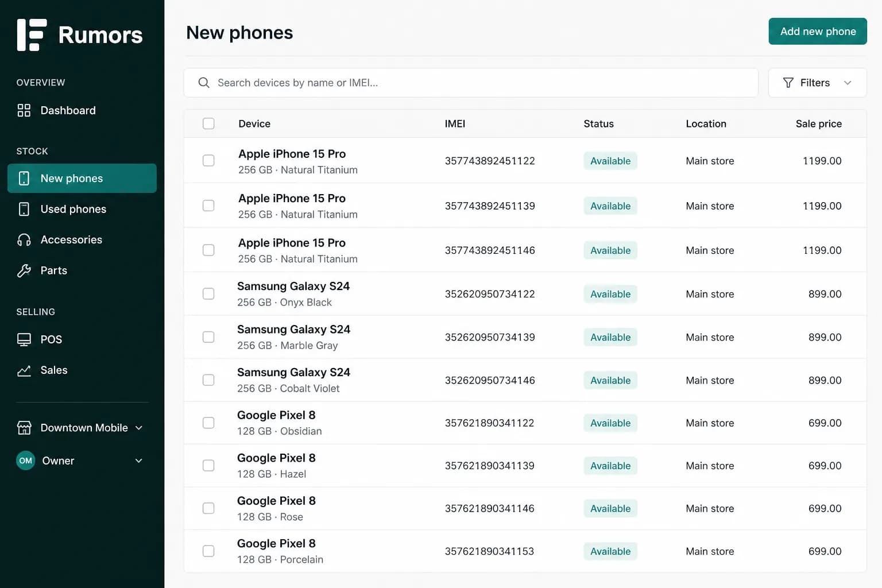This screenshot has height=588, width=882.
Task: Click the Sales chart icon
Action: (x=24, y=370)
